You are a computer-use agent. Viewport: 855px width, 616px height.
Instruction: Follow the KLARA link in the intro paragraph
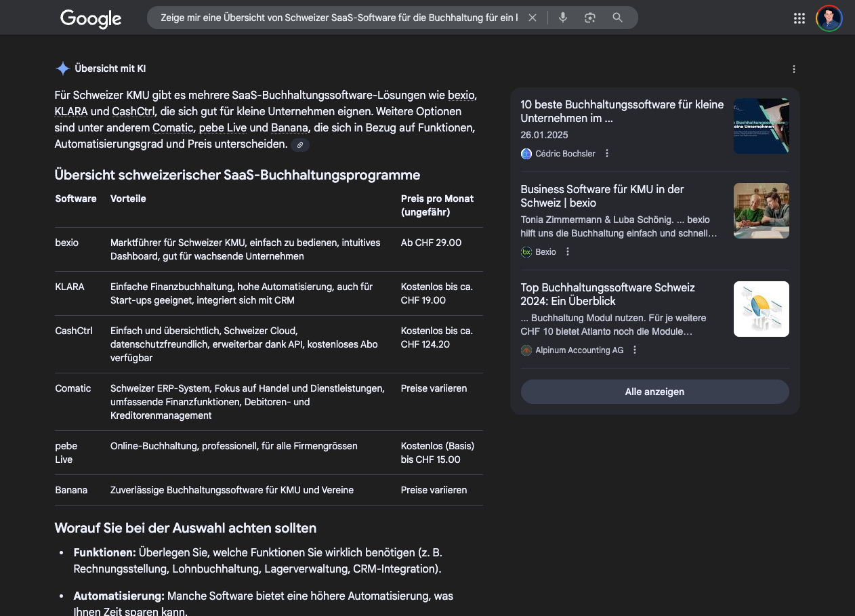[x=71, y=111]
